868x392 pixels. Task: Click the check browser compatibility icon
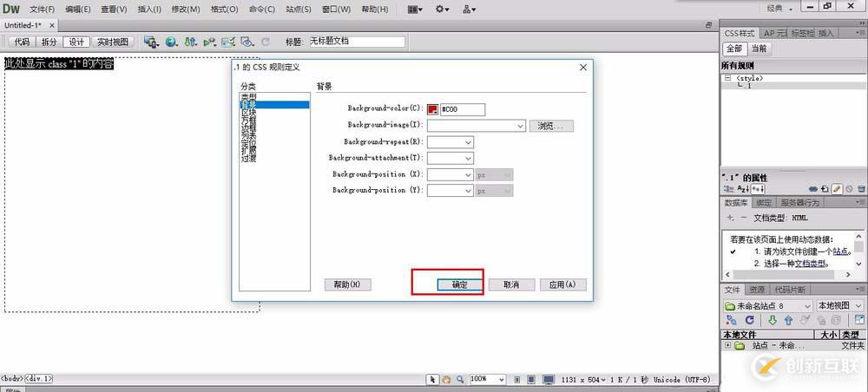(x=228, y=42)
